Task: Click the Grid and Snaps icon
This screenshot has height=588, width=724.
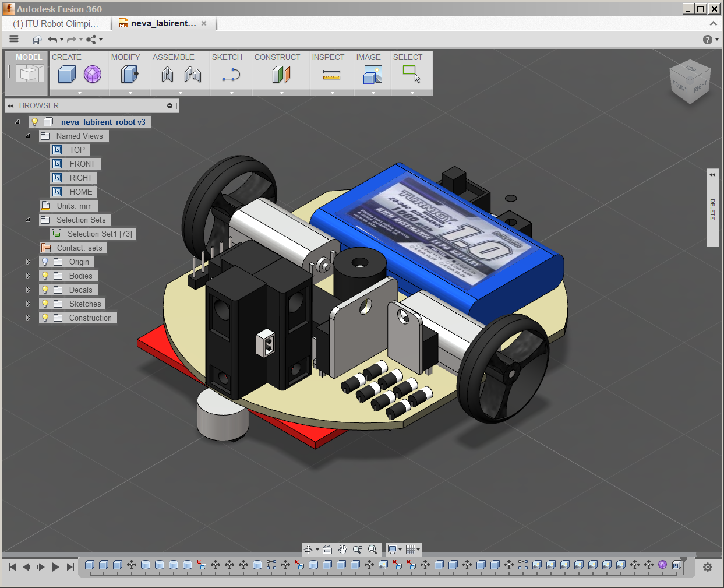Action: 411,550
